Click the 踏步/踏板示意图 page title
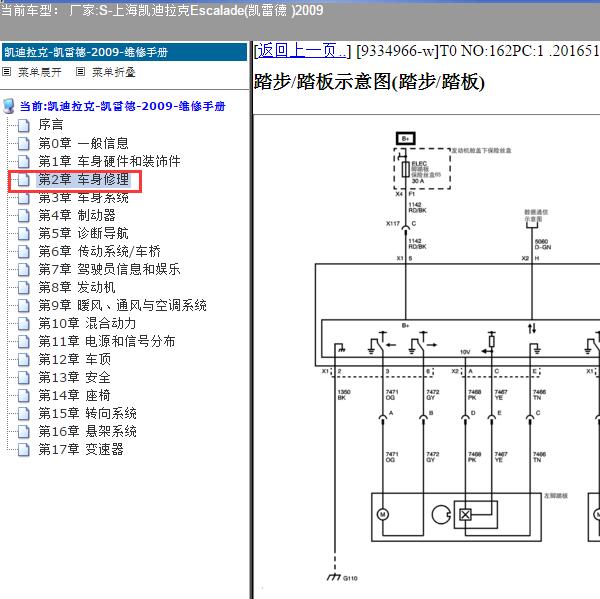Image resolution: width=600 pixels, height=599 pixels. 369,82
